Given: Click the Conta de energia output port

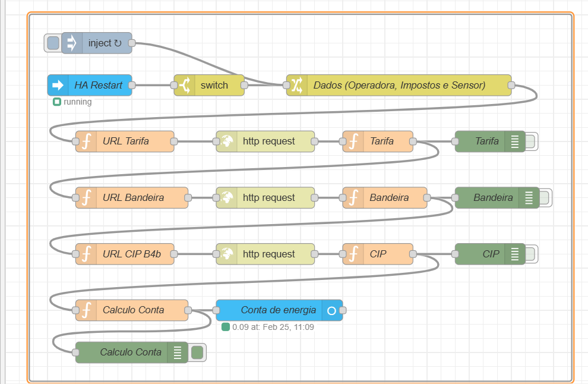Looking at the screenshot, I should click(342, 310).
